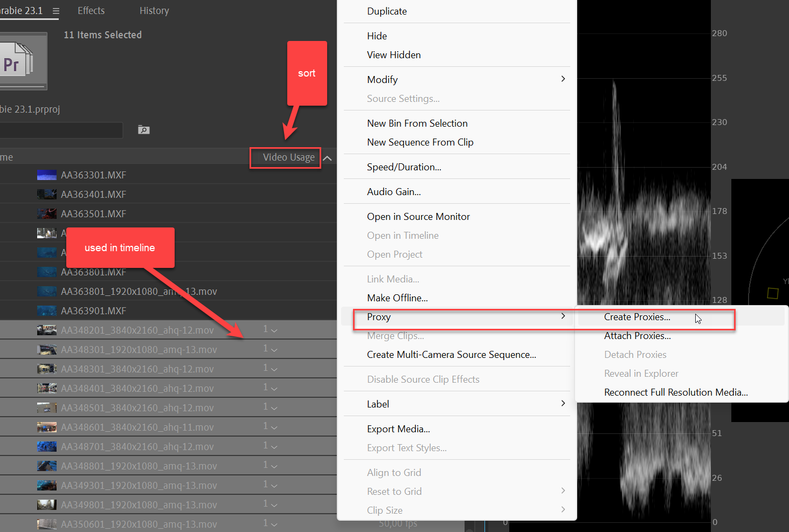Switch to the Effects tab
789x532 pixels.
(x=91, y=10)
